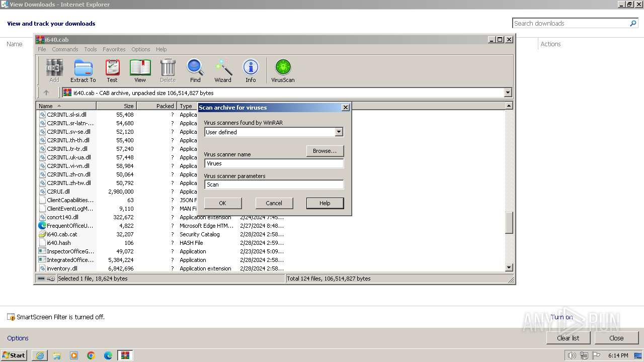Confirm scan with OK button
644x362 pixels.
pyautogui.click(x=223, y=203)
